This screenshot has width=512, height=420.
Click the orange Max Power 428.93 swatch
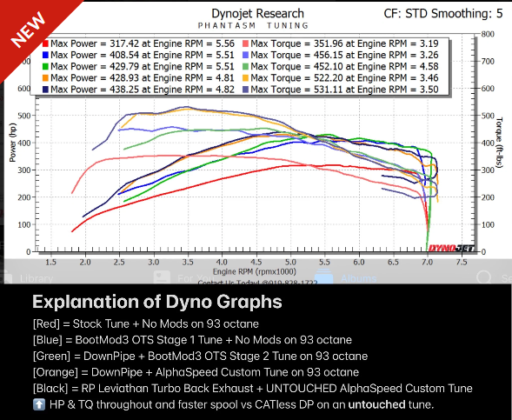(45, 78)
